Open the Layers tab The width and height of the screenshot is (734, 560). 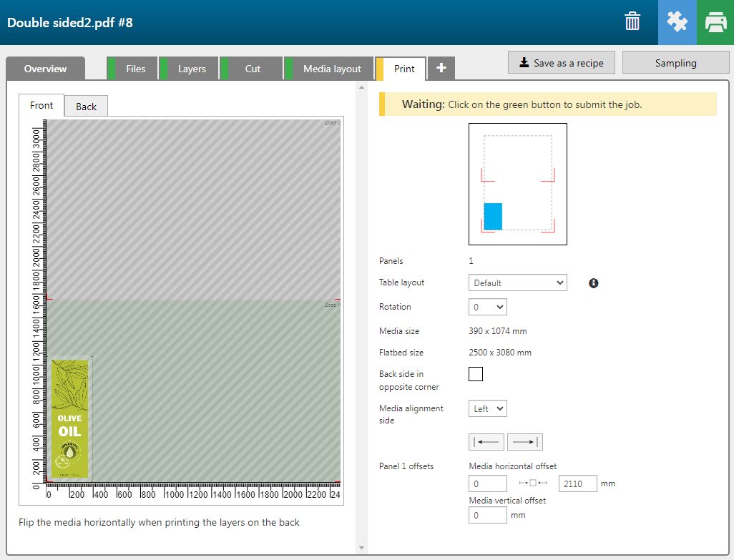(192, 69)
